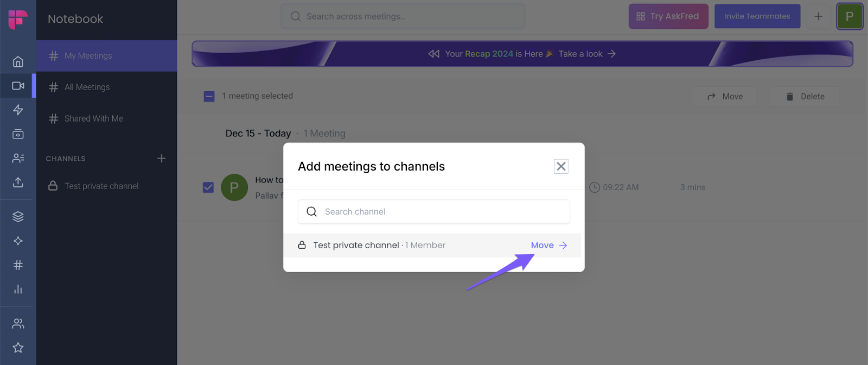Open the meetings camera icon
868x365 pixels.
click(18, 86)
